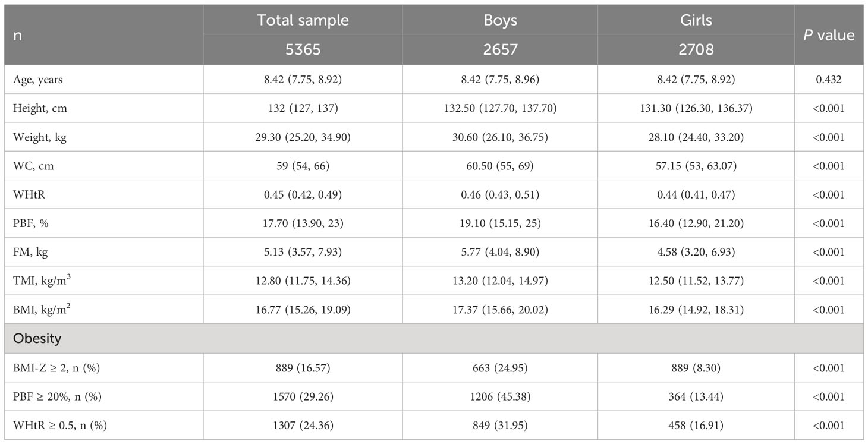
Task: Click the boys sample size 2657 cell
Action: [x=500, y=49]
